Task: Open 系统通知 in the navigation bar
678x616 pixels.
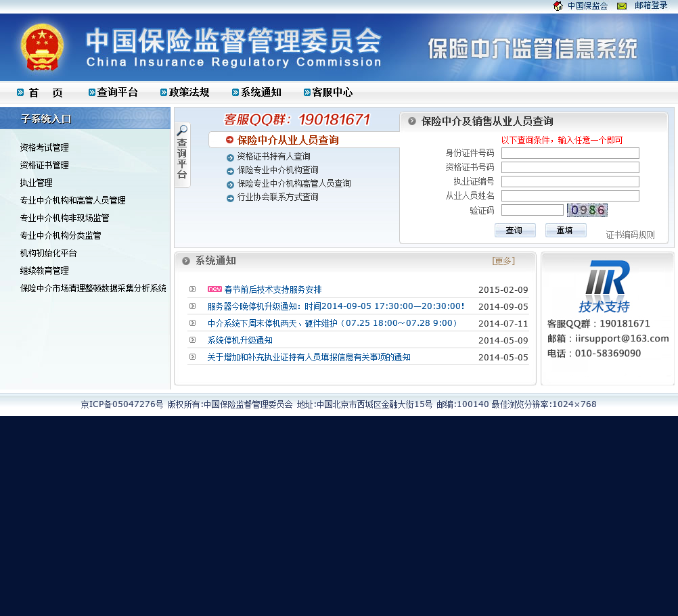Action: (x=261, y=92)
